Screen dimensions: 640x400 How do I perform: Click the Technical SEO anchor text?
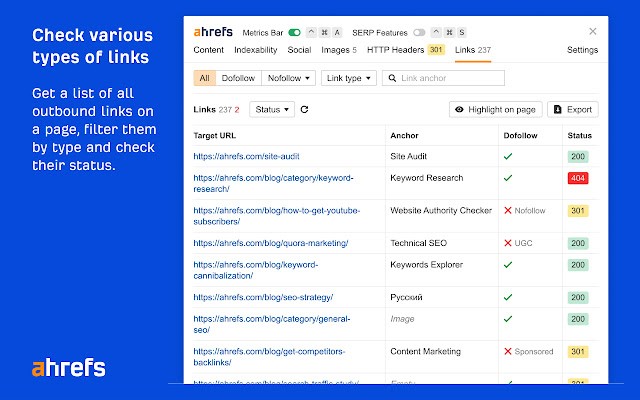click(x=418, y=243)
